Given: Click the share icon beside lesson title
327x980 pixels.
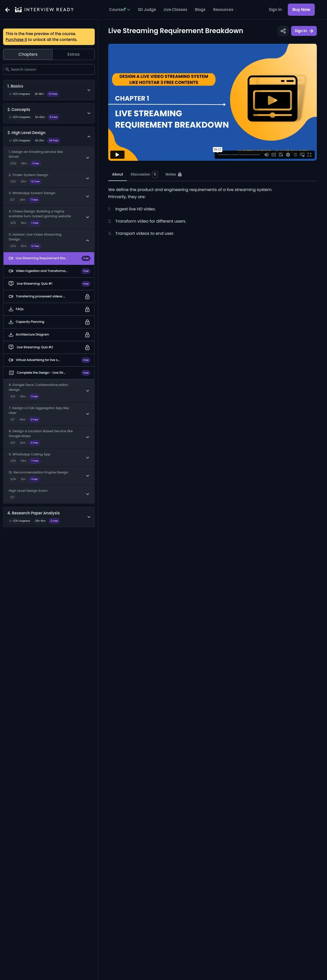Looking at the screenshot, I should [x=283, y=31].
